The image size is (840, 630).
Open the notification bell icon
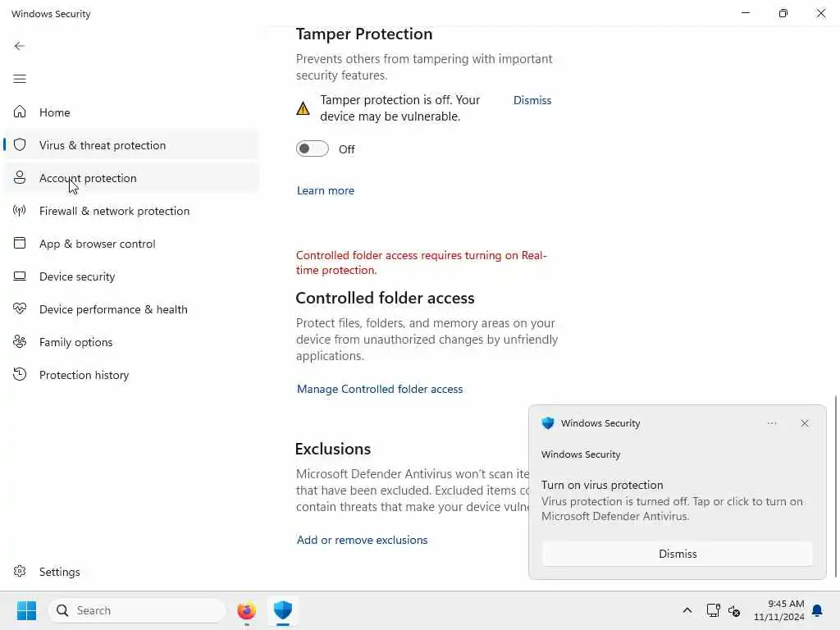pos(818,610)
